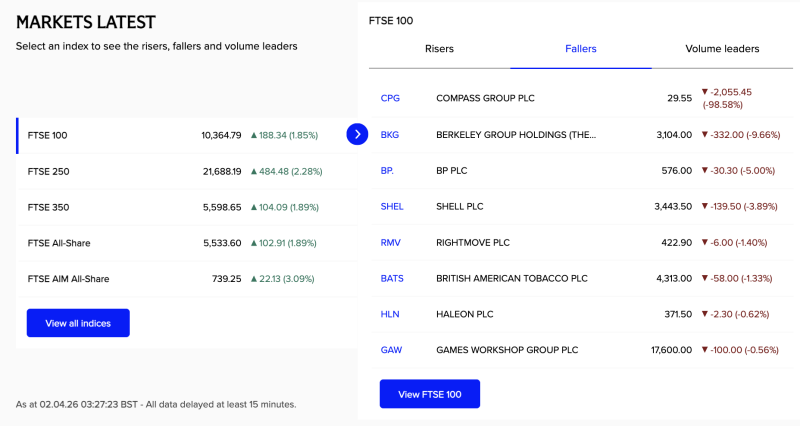
Task: Click the 22.13 (3.09%) change figure
Action: (282, 279)
